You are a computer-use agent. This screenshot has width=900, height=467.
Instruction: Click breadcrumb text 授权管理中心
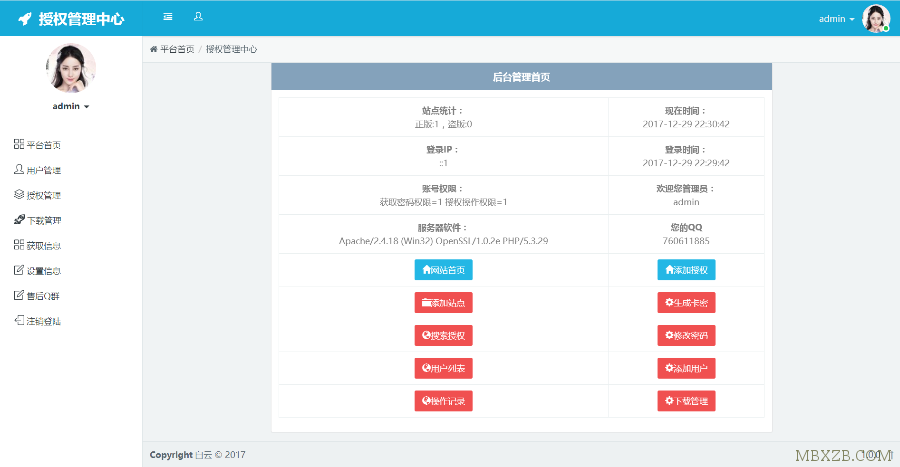coord(231,49)
